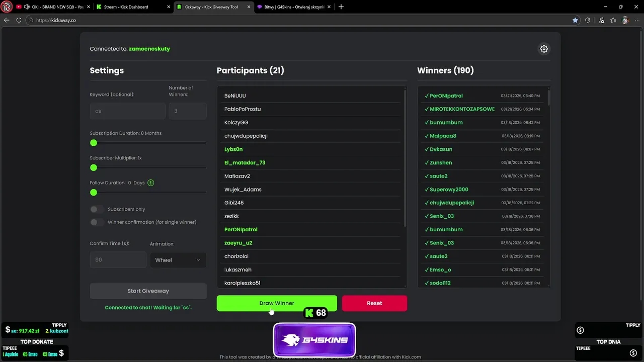Go back with browser back arrow
The height and width of the screenshot is (362, 644).
tap(7, 20)
